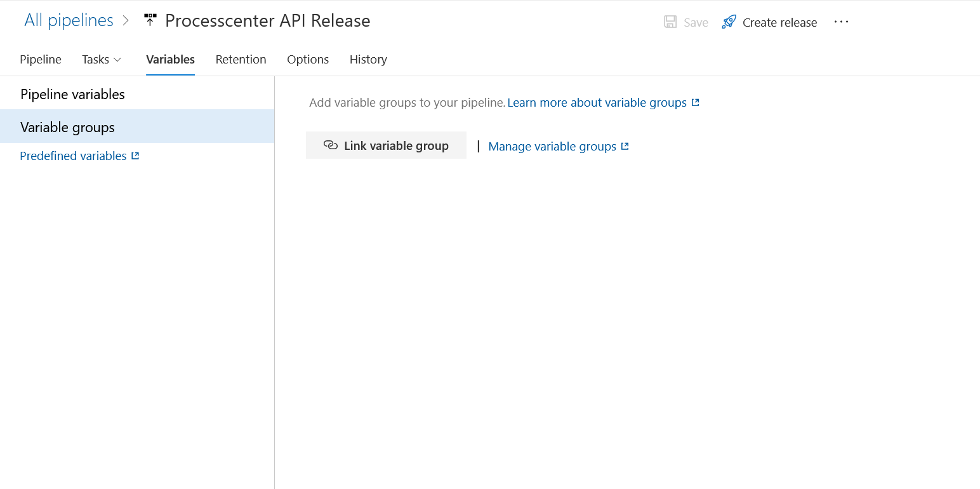Navigate to All pipelines breadcrumb
The width and height of the screenshot is (980, 489).
(x=69, y=20)
